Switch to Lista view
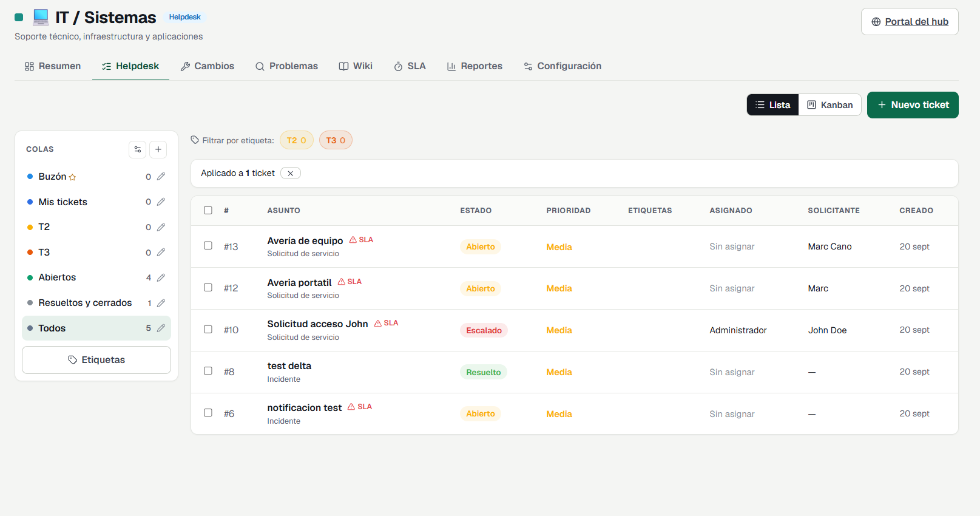Screen dimensions: 980x516 click(773, 105)
